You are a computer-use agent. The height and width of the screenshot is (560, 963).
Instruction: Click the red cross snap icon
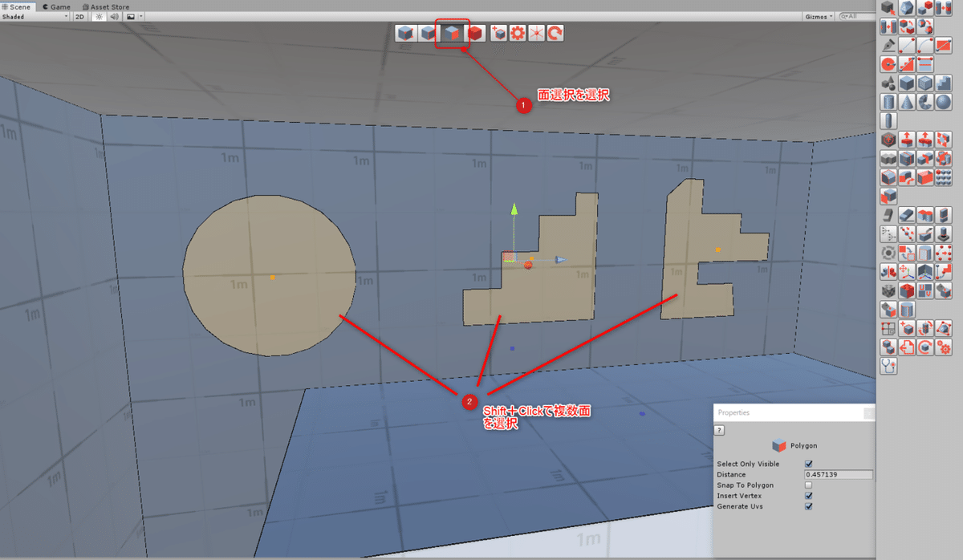pyautogui.click(x=536, y=34)
